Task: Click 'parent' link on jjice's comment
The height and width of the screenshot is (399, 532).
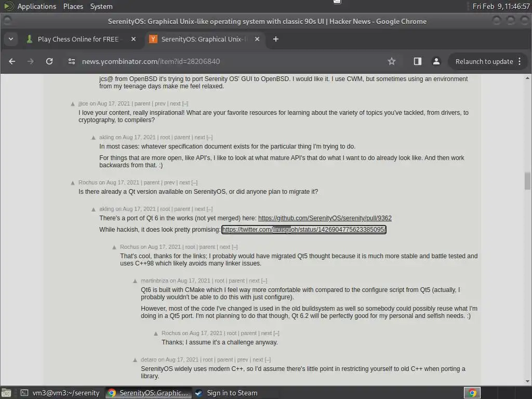Action: pyautogui.click(x=142, y=103)
